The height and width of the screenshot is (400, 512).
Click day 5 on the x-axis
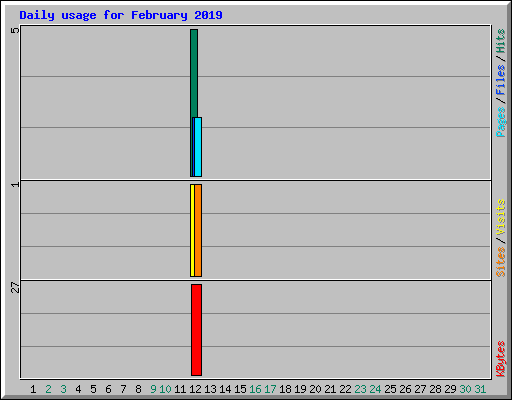(93, 389)
